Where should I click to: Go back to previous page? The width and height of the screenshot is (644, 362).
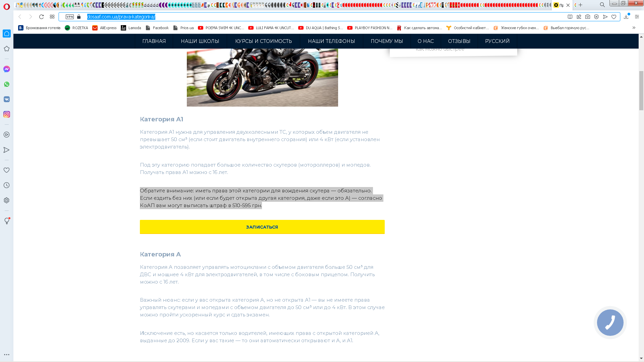point(20,17)
